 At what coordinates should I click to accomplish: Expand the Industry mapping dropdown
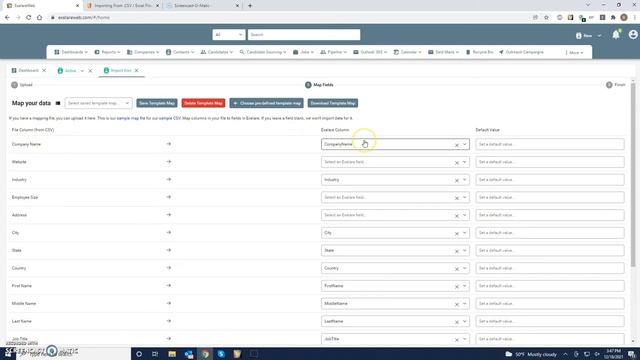click(x=464, y=180)
